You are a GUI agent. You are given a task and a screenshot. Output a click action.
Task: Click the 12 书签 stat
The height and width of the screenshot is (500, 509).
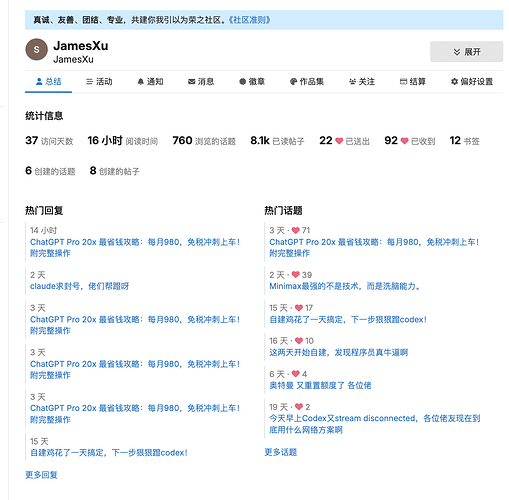click(x=464, y=141)
